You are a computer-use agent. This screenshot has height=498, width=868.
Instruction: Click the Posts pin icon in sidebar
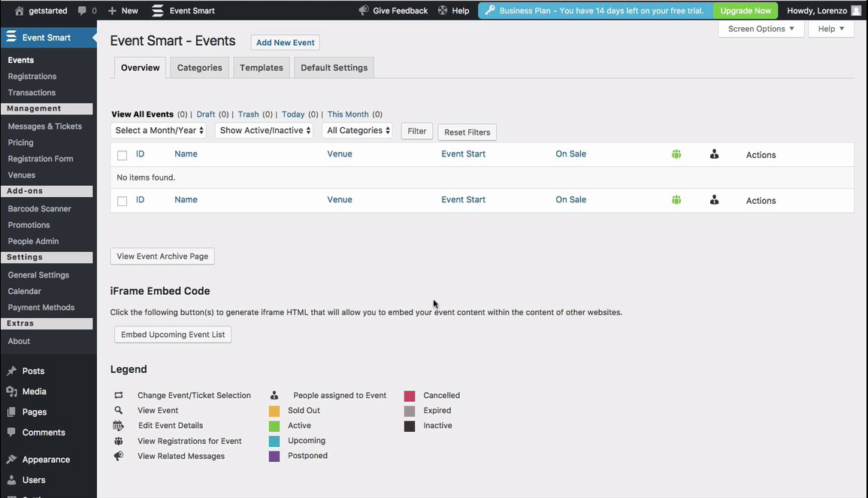11,371
